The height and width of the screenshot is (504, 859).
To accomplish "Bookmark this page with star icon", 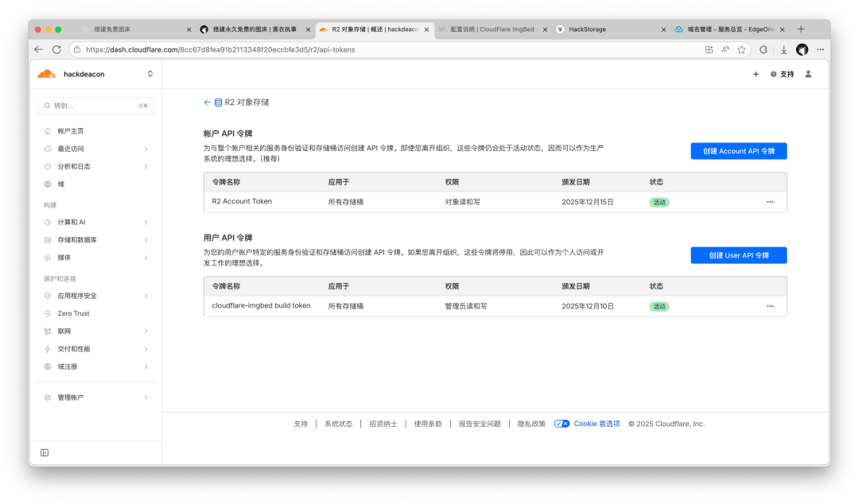I will point(742,49).
